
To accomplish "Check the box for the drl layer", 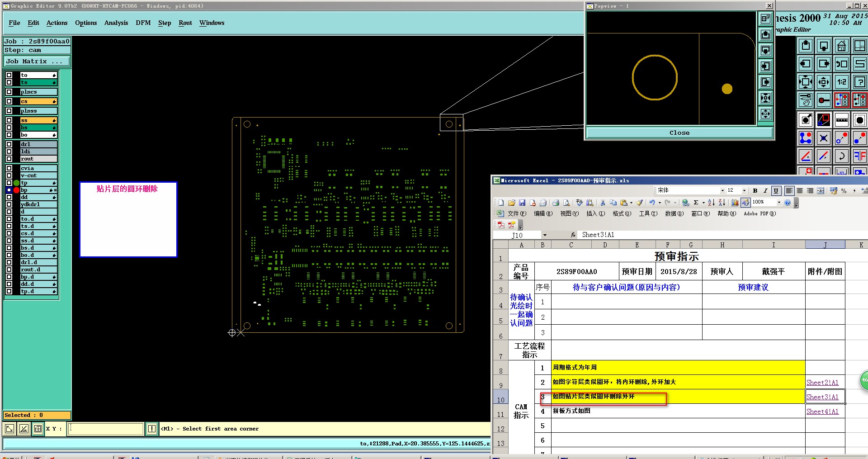I will 9,144.
